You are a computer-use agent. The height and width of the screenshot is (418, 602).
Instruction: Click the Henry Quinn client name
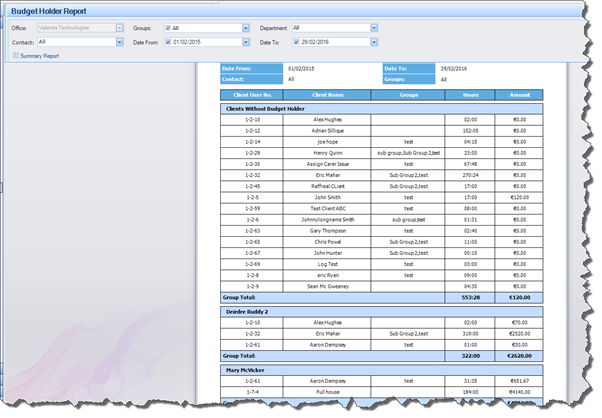pos(327,153)
